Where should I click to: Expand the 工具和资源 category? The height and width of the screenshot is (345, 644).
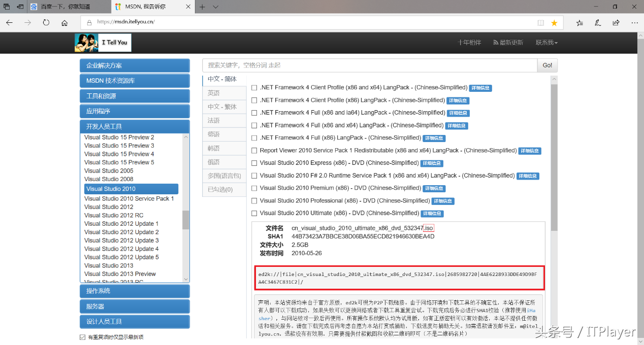(x=135, y=96)
